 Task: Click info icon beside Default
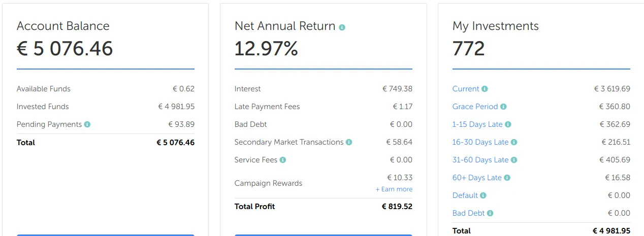[x=483, y=195]
